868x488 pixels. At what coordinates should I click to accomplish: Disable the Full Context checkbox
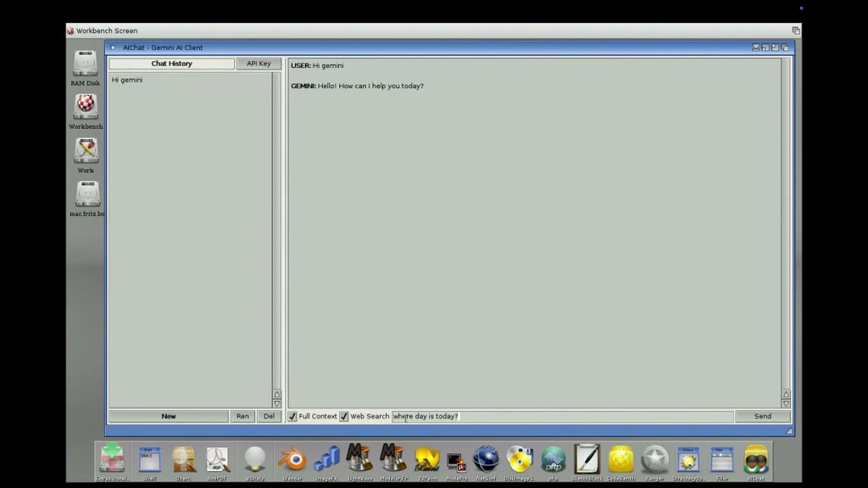pyautogui.click(x=292, y=416)
